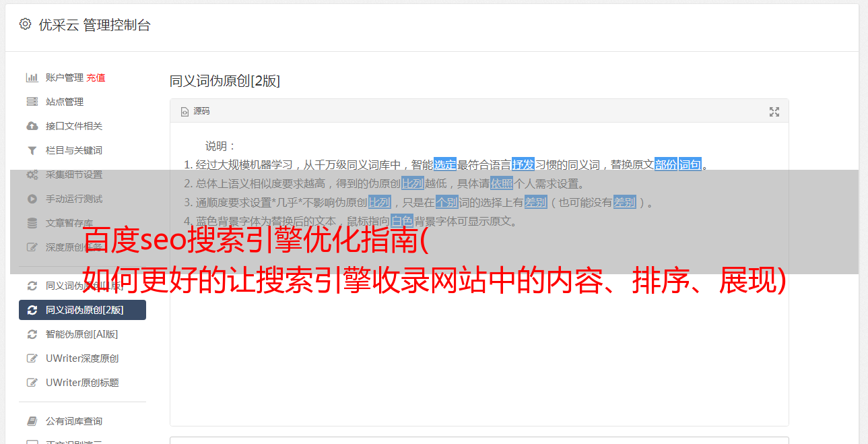Click the 源码 button in editor toolbar
The width and height of the screenshot is (868, 444).
[x=195, y=112]
